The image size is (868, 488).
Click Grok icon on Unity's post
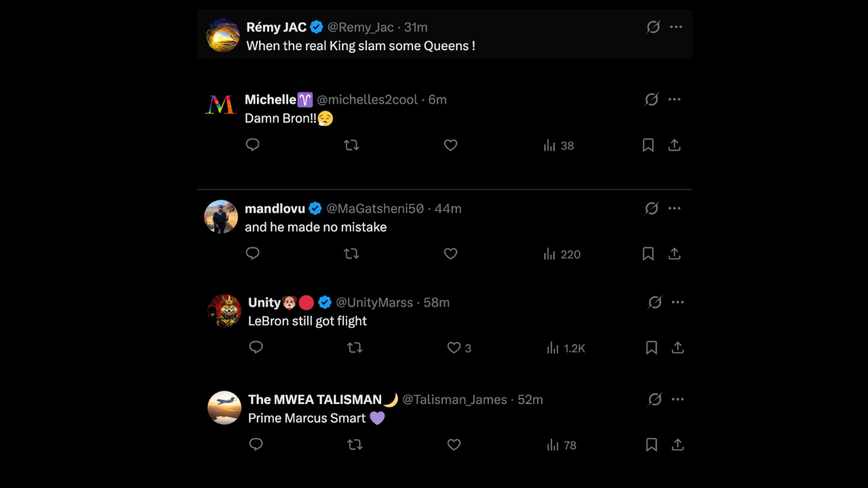tap(654, 302)
